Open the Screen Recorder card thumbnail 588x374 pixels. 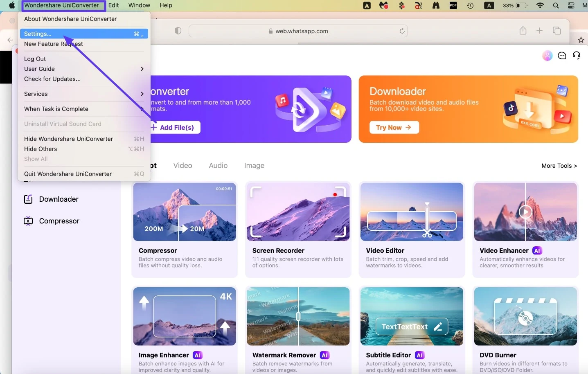[298, 212]
